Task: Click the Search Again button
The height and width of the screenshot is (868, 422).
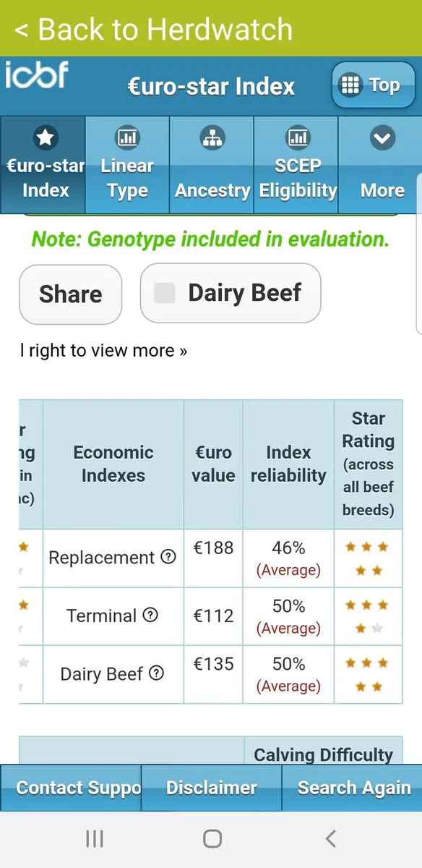Action: click(x=352, y=788)
